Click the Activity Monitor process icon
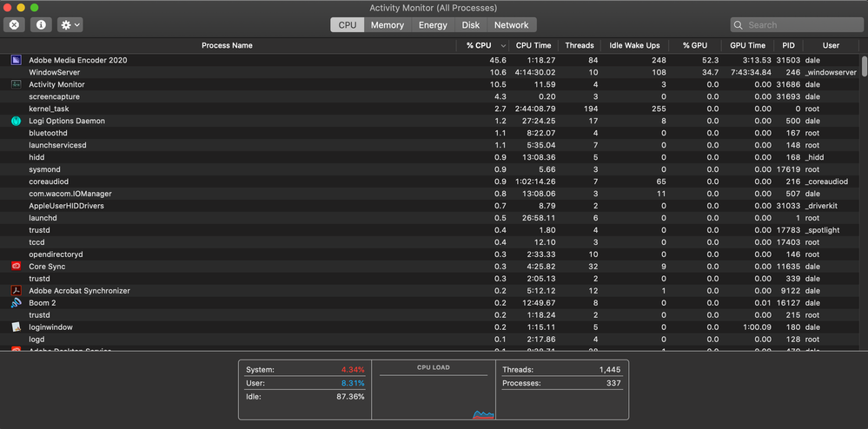Viewport: 868px width, 429px height. coord(16,84)
